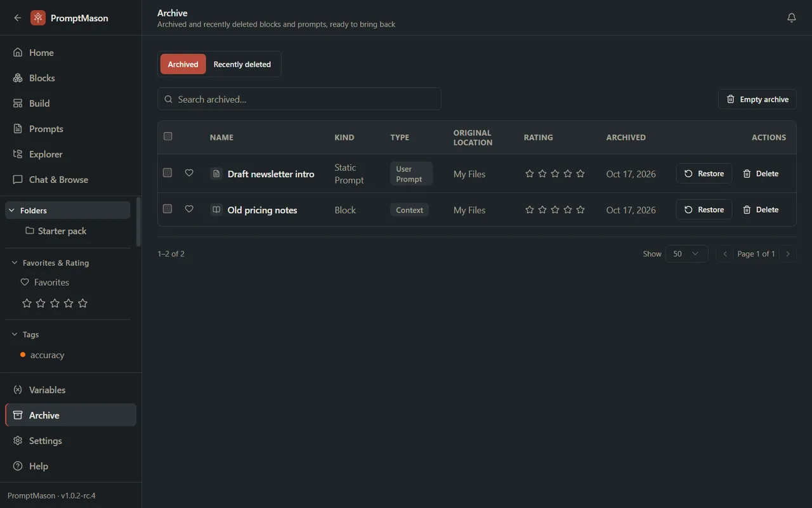Restore Draft newsletter intro
The width and height of the screenshot is (812, 508).
point(704,173)
